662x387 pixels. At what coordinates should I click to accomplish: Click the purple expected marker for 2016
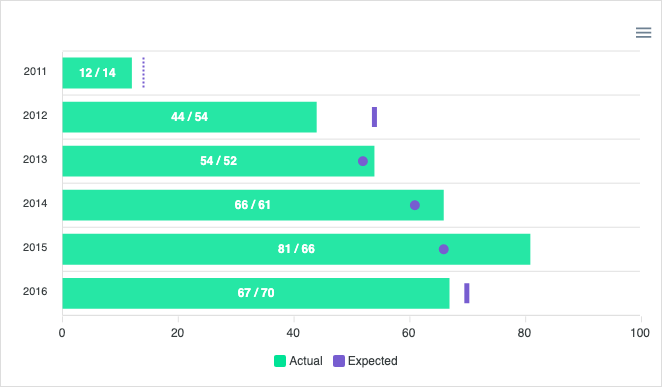pos(467,293)
